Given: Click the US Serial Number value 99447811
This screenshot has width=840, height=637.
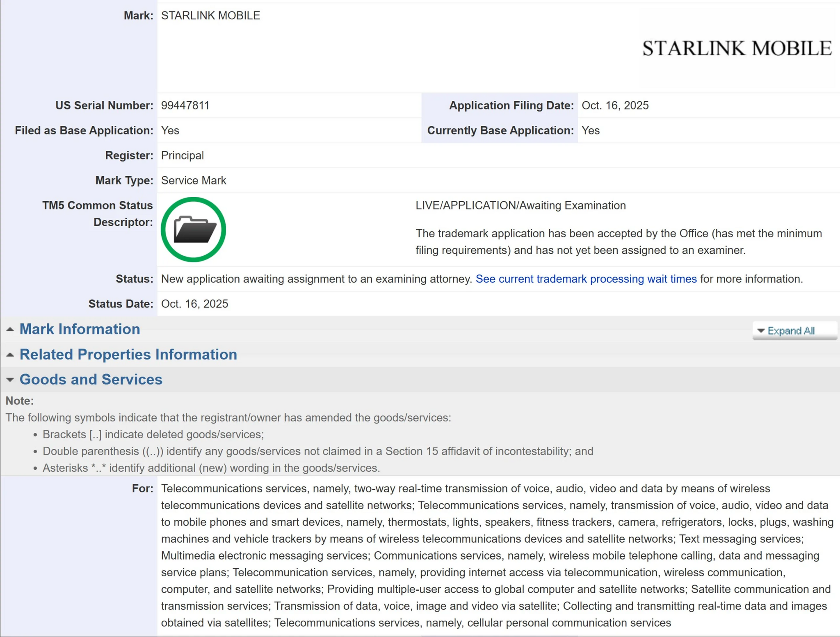Looking at the screenshot, I should [x=185, y=106].
